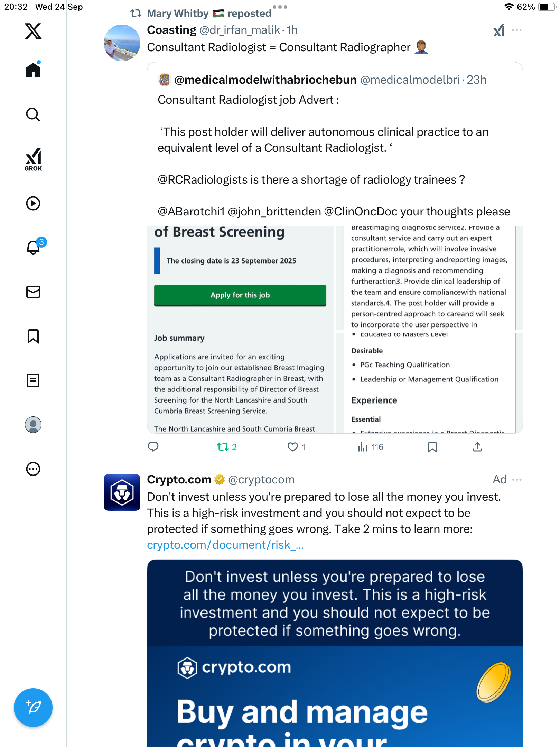Open the Home feed icon
The image size is (560, 747).
[33, 70]
